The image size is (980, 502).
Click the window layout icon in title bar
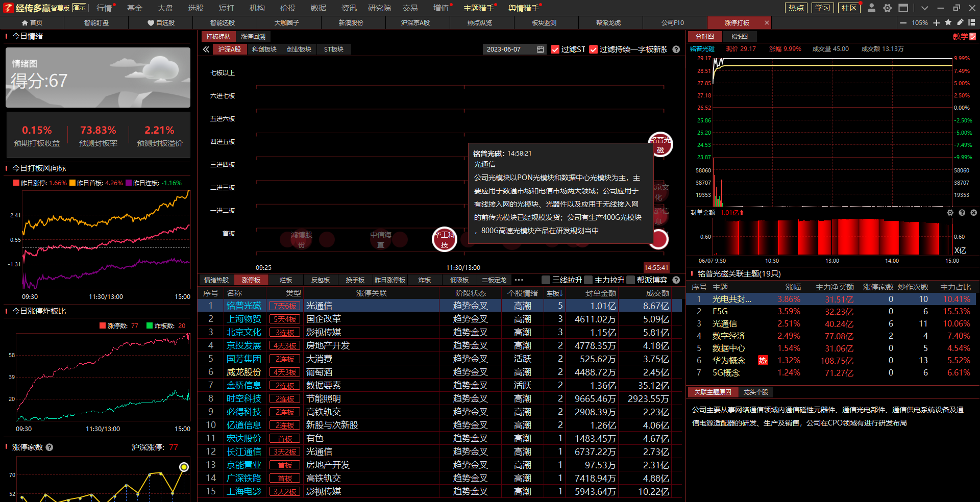pyautogui.click(x=903, y=8)
